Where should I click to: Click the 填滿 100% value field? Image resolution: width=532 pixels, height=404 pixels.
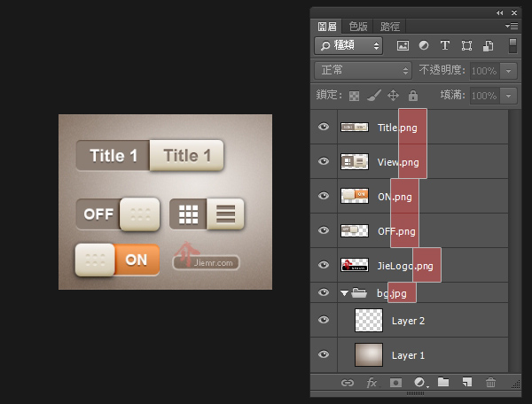click(x=484, y=96)
